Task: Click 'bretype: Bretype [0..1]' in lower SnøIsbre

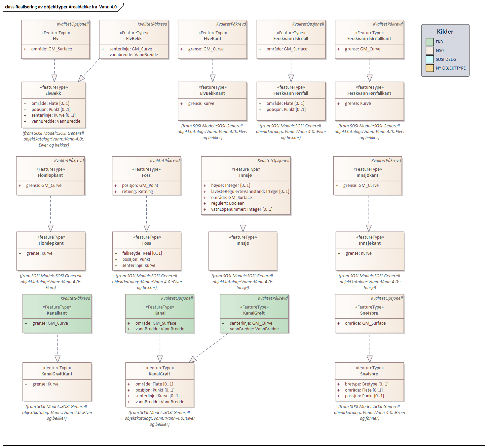Action: click(x=367, y=384)
